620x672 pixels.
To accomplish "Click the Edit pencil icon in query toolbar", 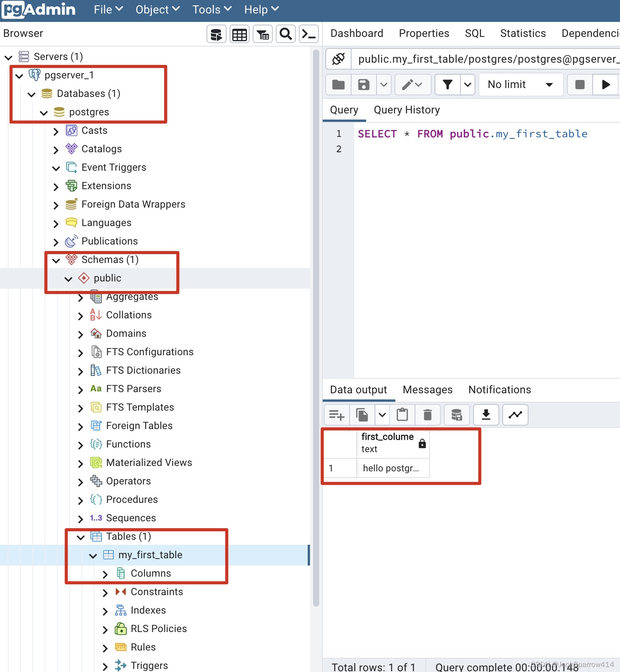I will (x=413, y=85).
